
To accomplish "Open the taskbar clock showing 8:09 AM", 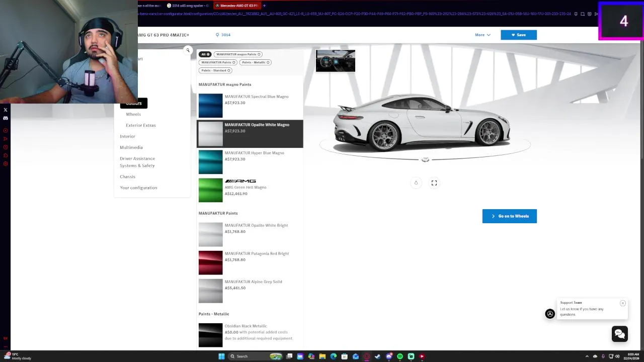I will point(631,356).
